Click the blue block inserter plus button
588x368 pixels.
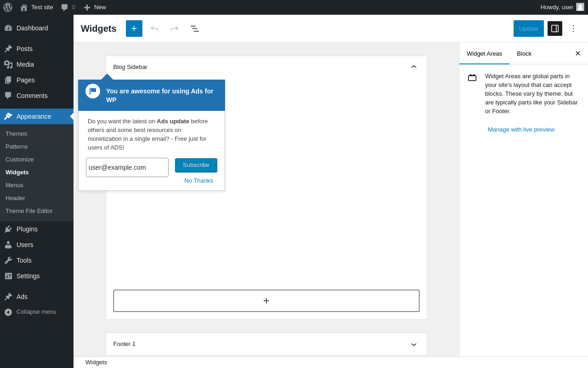tap(134, 29)
